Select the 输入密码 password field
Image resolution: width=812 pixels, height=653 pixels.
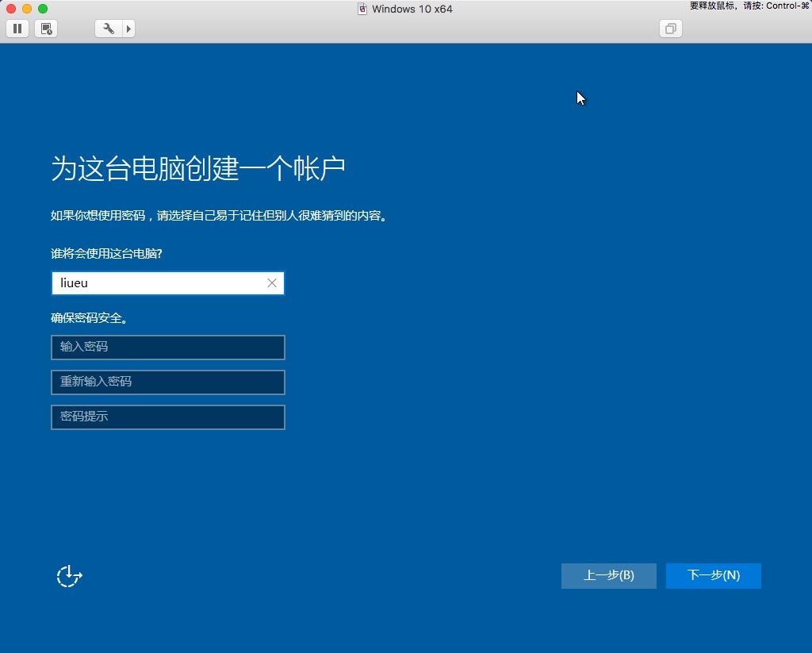tap(168, 348)
